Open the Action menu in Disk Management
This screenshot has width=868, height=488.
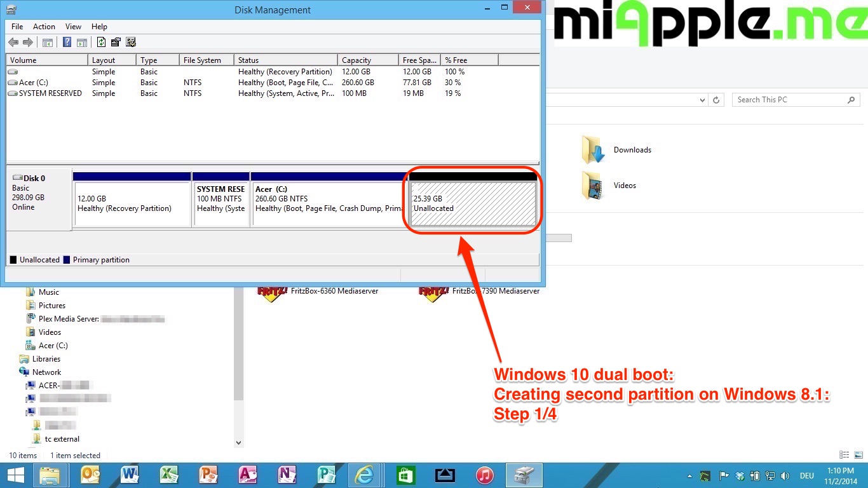pos(44,27)
